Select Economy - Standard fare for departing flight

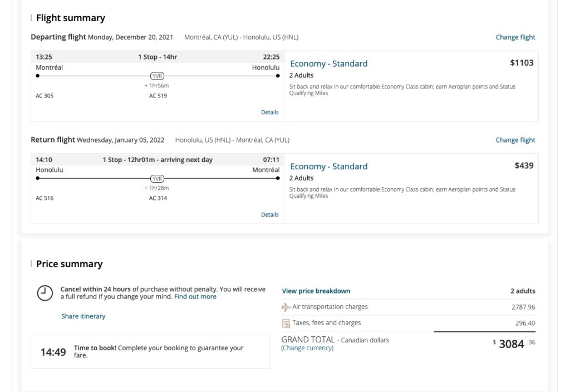(x=328, y=63)
